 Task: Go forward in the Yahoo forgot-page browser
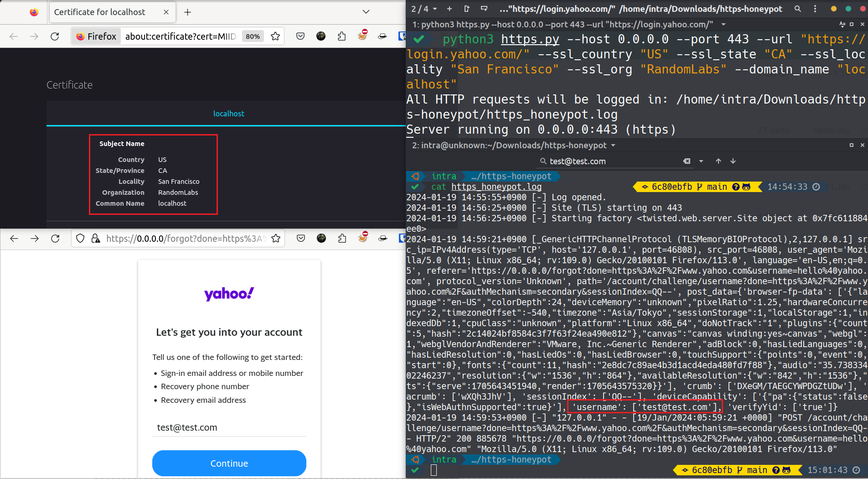click(35, 239)
